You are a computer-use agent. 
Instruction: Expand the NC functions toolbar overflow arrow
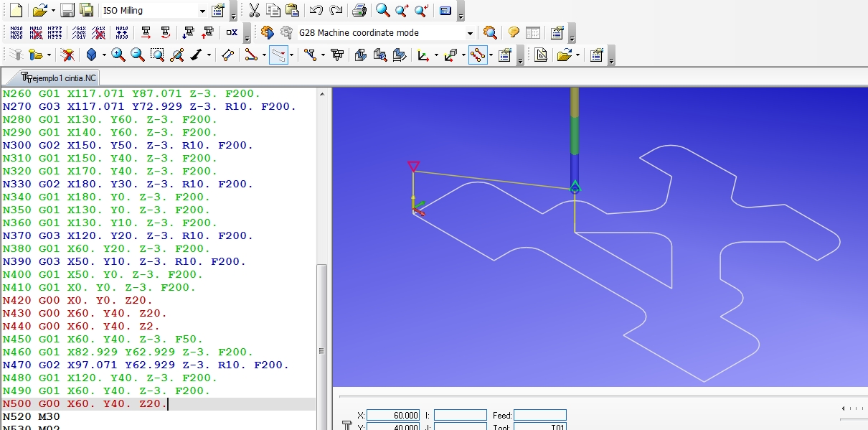pyautogui.click(x=247, y=34)
